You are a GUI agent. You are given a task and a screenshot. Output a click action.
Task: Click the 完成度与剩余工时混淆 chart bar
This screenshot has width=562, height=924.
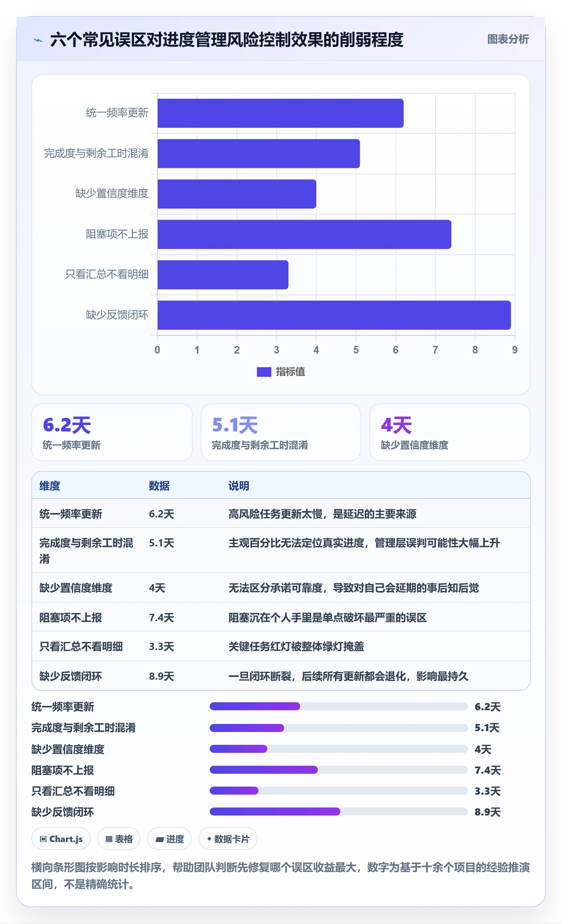coord(259,153)
